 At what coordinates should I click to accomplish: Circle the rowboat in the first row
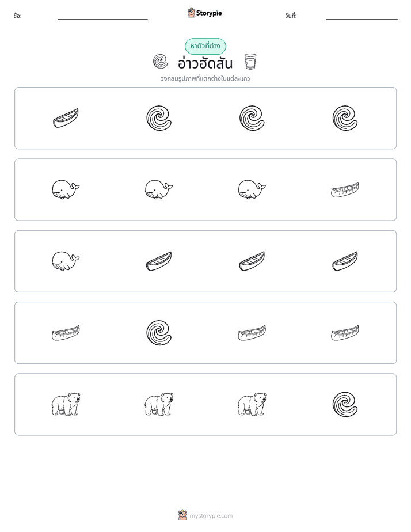(x=66, y=118)
